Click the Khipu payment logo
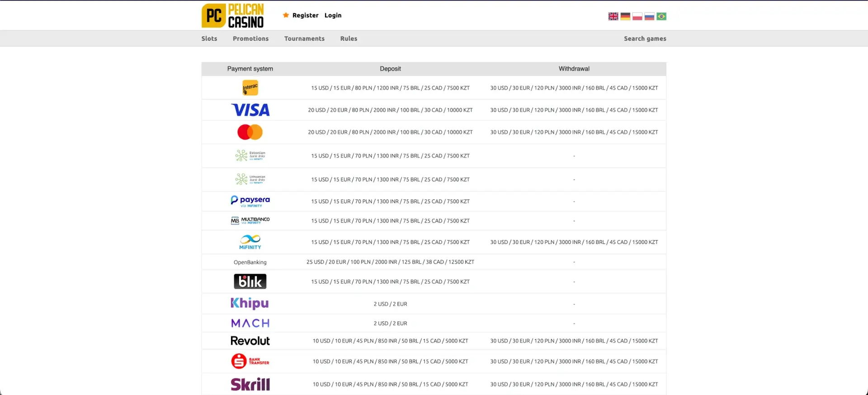 pos(250,303)
